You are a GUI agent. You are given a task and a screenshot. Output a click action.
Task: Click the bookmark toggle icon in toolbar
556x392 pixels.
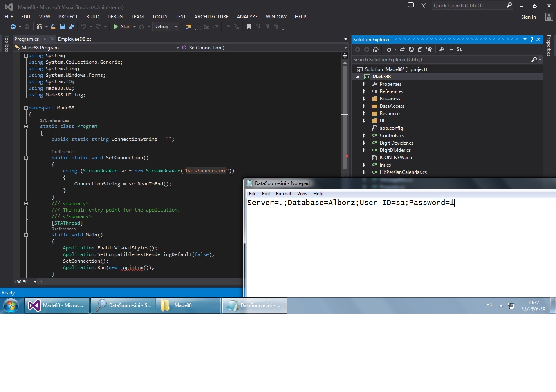[x=249, y=27]
